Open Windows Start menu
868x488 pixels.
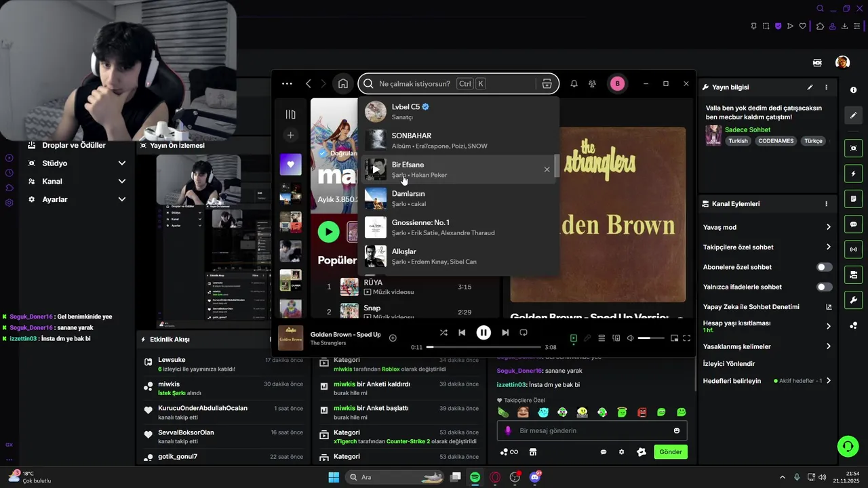click(334, 477)
